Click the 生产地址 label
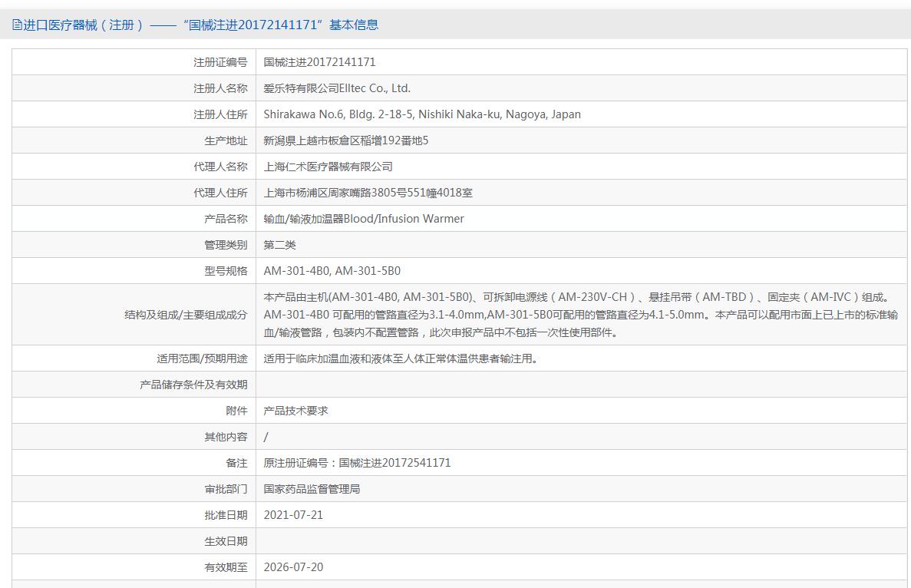 point(226,140)
